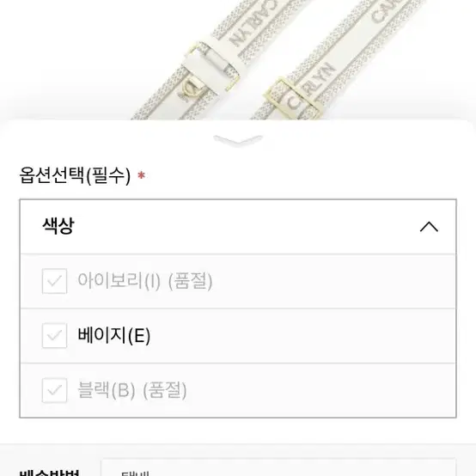Tick the 블랙(B) checkbox
Screen dimensions: 476x476
click(54, 390)
